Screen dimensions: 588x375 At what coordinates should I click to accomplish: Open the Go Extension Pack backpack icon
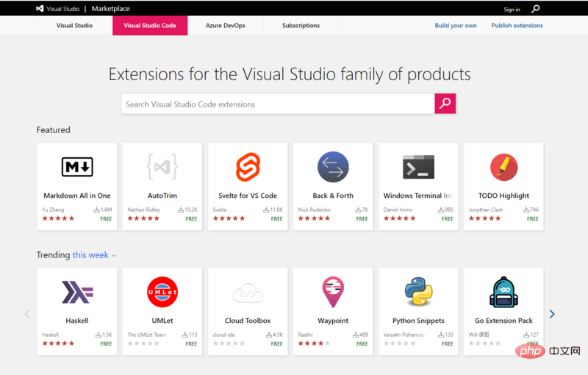(504, 292)
